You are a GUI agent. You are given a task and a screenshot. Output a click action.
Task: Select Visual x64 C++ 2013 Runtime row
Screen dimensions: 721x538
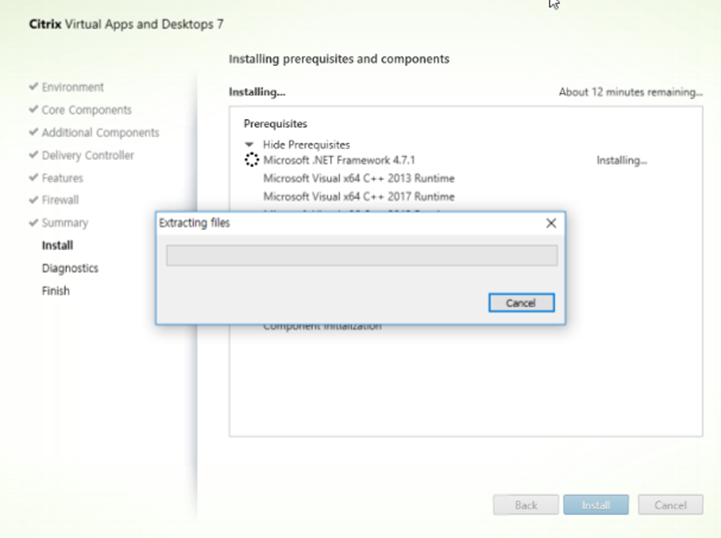359,178
